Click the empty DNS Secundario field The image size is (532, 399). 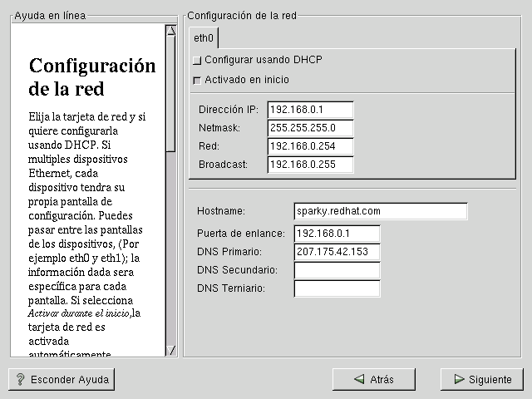337,270
